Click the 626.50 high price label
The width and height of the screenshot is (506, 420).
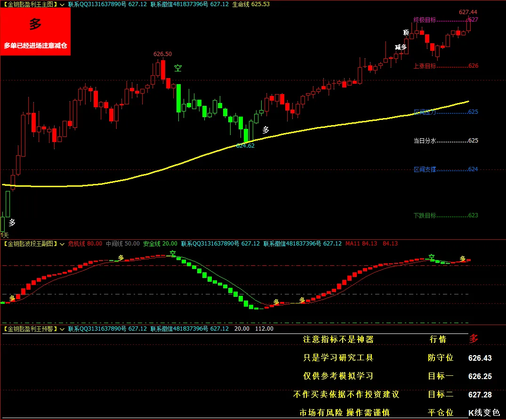pyautogui.click(x=162, y=54)
